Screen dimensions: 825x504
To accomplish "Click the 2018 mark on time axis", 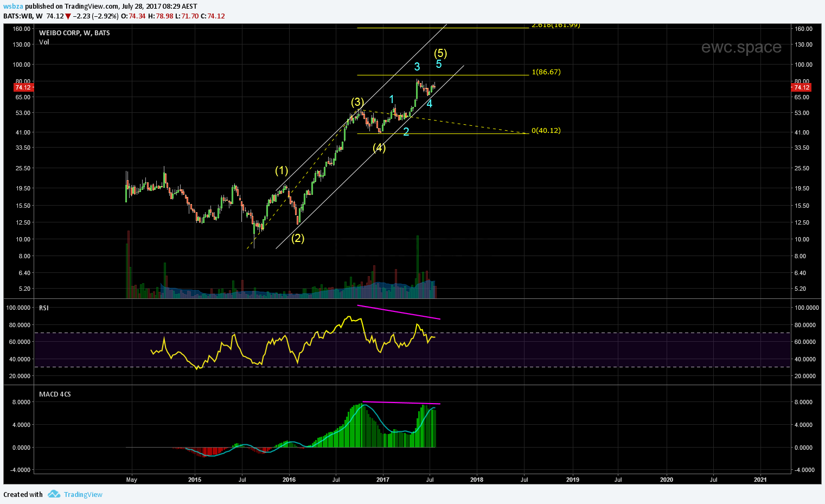I will [476, 480].
